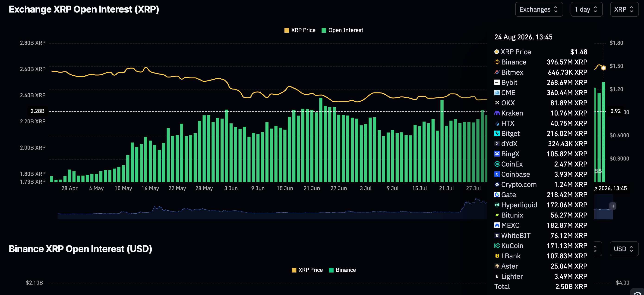Click the Bybit exchange icon

(x=497, y=83)
